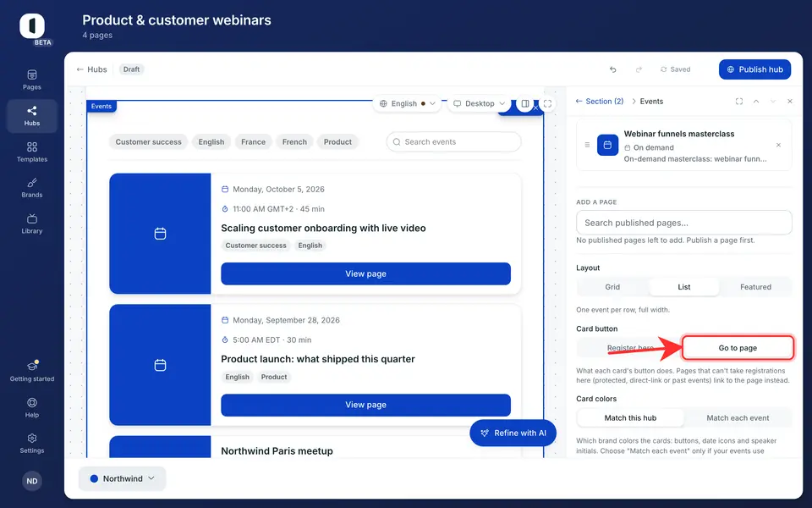Open Settings gear in sidebar

[x=31, y=443]
